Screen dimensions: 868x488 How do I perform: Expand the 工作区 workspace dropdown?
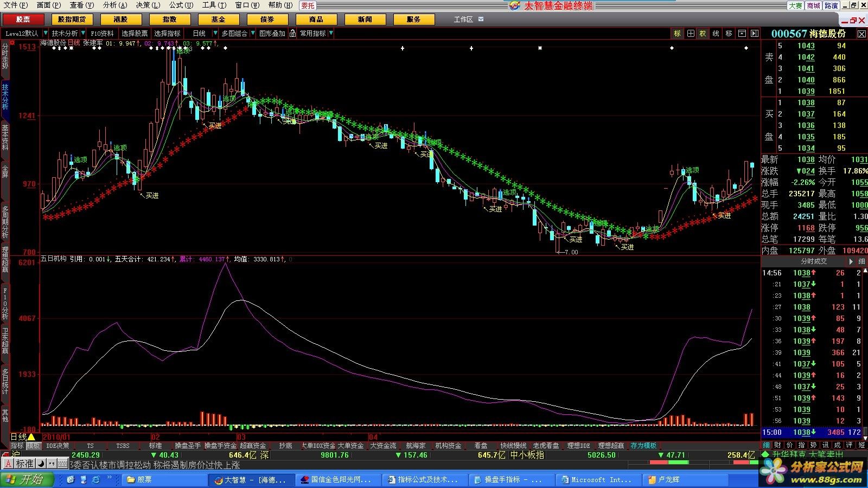tap(481, 20)
